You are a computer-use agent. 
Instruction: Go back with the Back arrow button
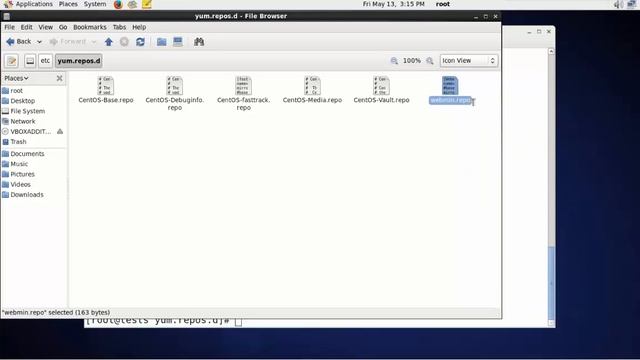tap(18, 42)
